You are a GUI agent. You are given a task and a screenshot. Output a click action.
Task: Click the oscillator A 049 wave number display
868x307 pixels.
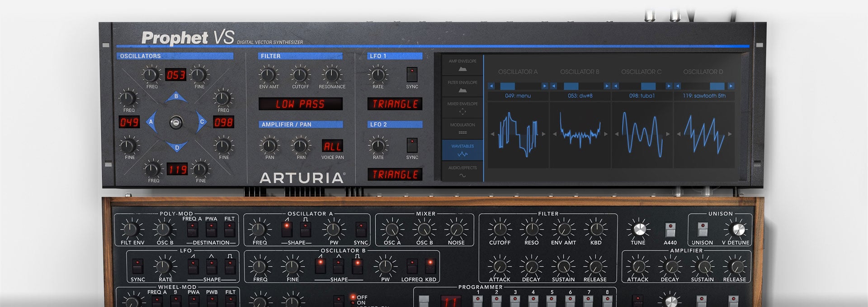pos(129,122)
